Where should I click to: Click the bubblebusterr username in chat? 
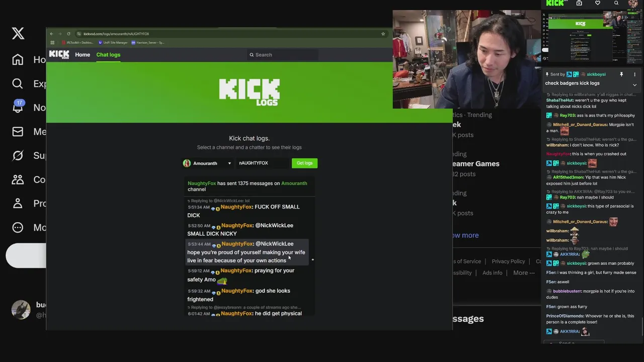pos(567,291)
